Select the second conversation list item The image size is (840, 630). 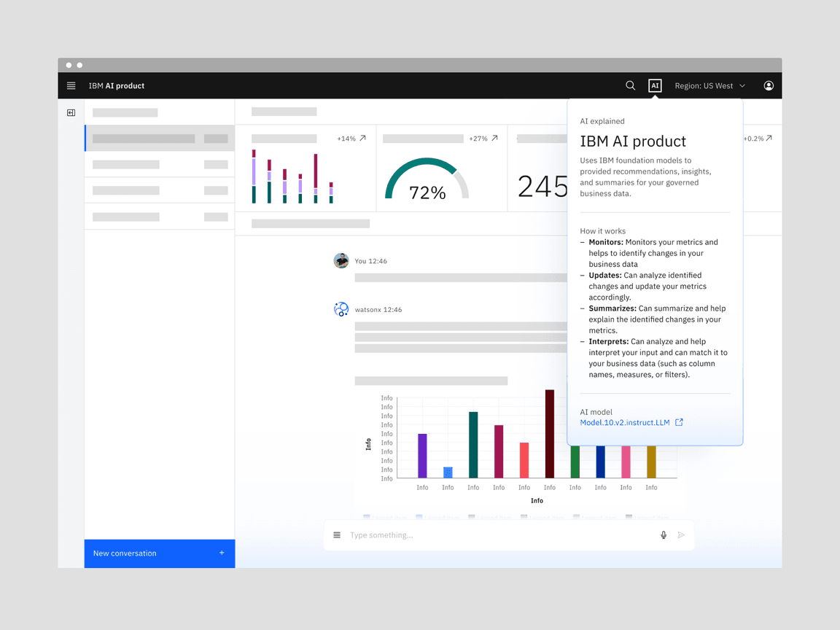(x=160, y=165)
